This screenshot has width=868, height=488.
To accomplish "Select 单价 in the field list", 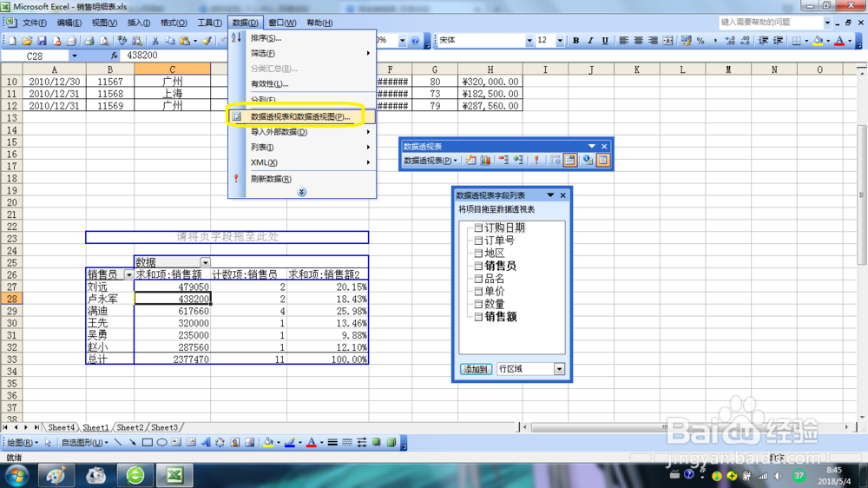I will (495, 292).
